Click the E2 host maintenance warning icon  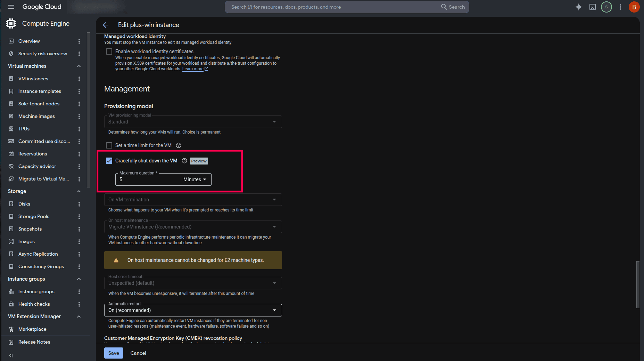tap(116, 260)
